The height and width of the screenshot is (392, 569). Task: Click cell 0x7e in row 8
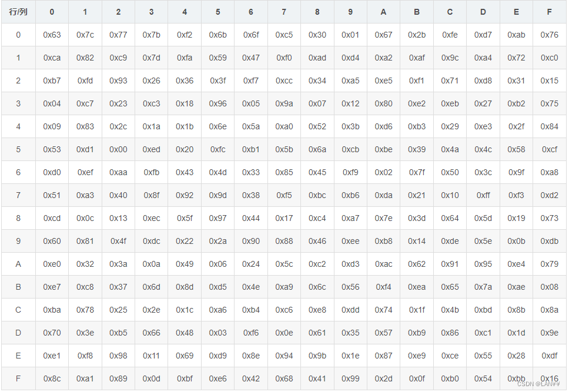point(384,218)
